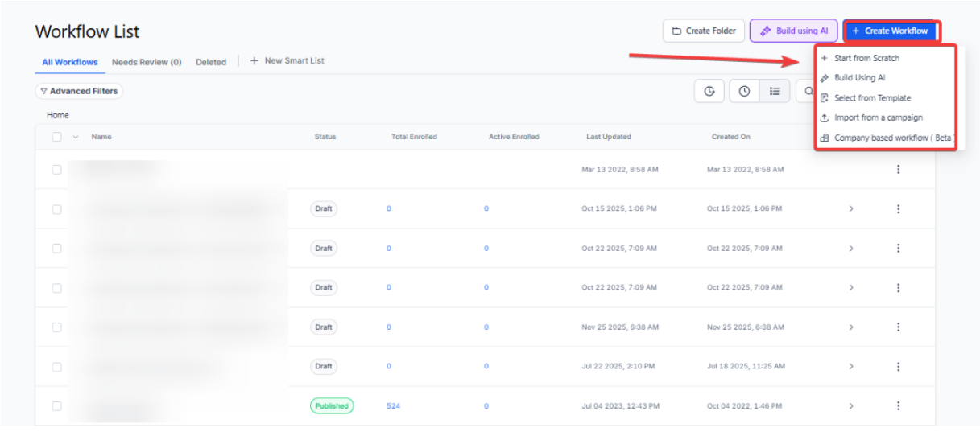Choose Import from a campaign option
Viewport: 980px width, 440px height.
878,117
